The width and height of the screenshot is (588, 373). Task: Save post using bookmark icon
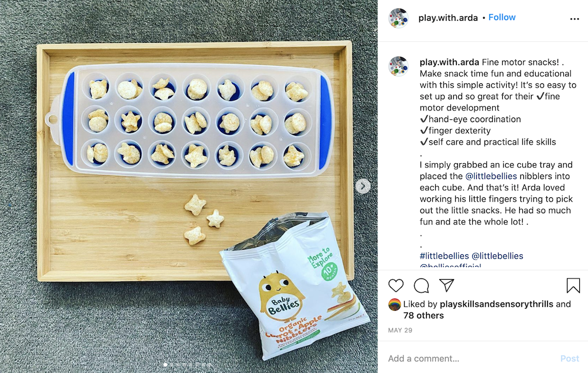pos(573,285)
